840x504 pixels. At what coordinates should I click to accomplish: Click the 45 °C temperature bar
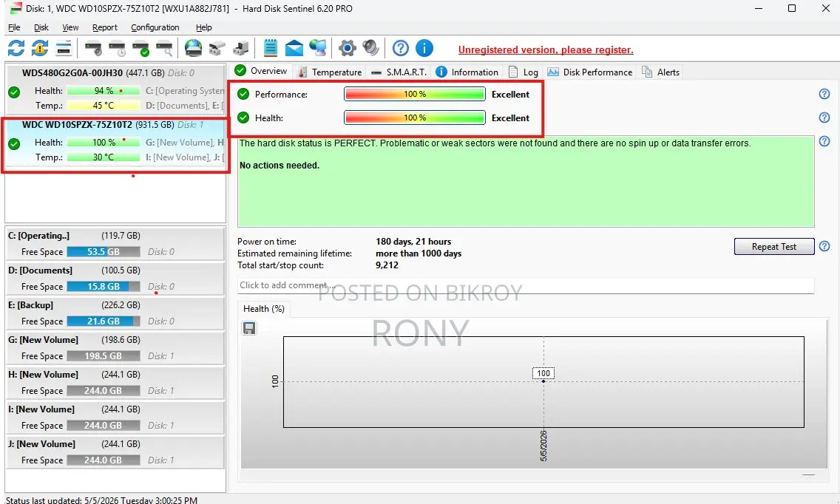coord(104,106)
